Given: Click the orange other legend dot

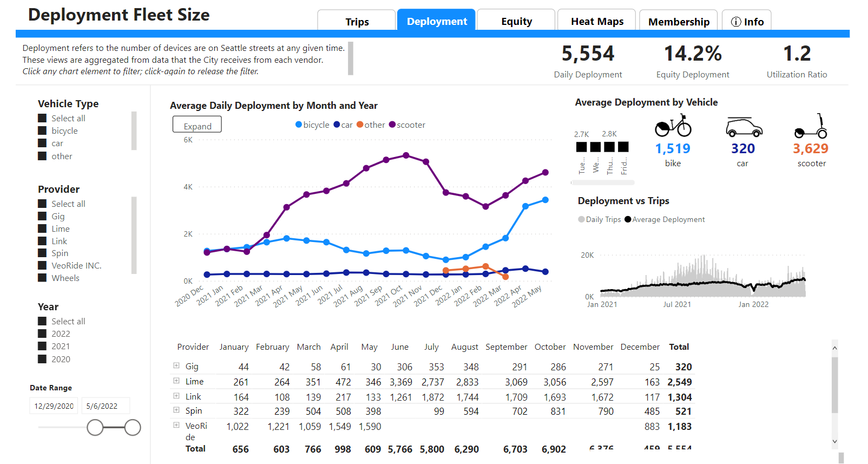Looking at the screenshot, I should 360,125.
